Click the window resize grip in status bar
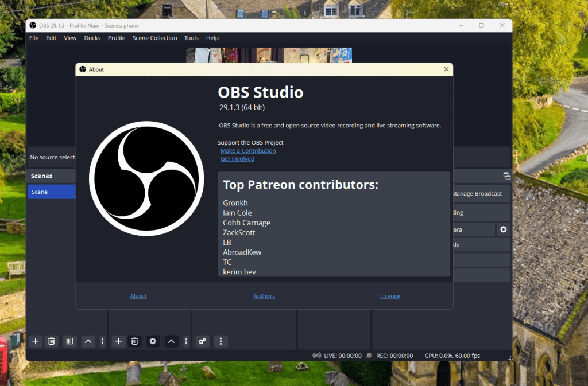The width and height of the screenshot is (588, 386). pyautogui.click(x=509, y=358)
